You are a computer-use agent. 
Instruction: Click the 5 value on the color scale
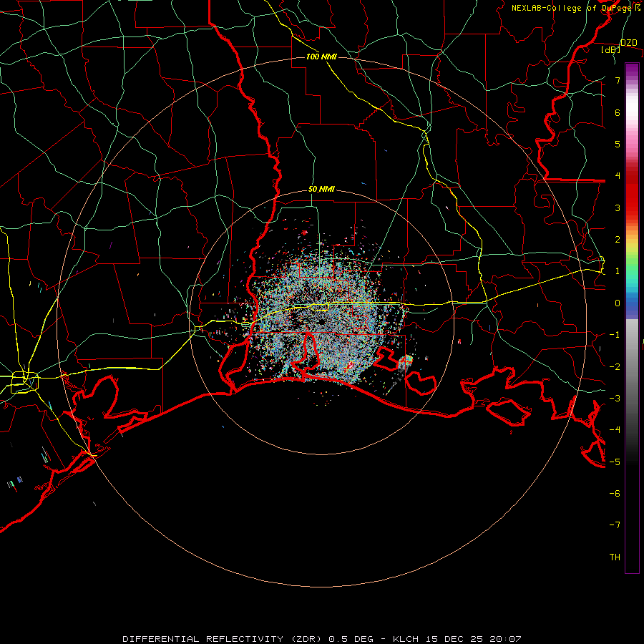pyautogui.click(x=618, y=144)
